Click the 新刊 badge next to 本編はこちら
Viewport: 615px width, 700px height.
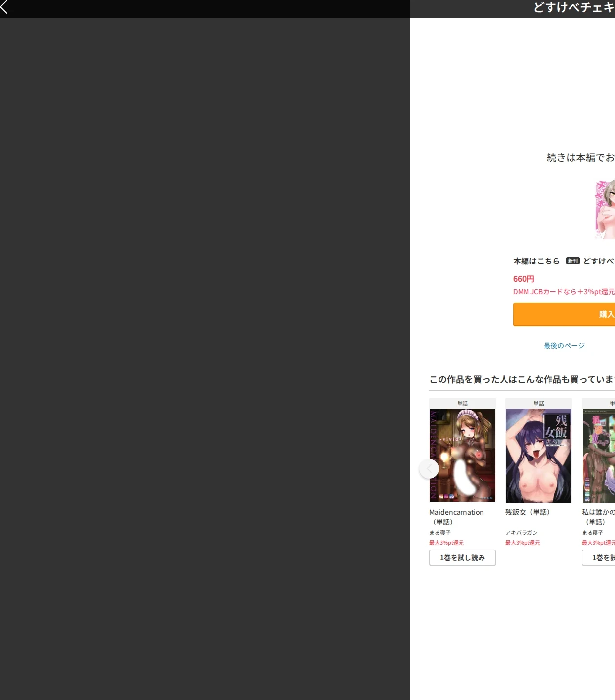(x=573, y=261)
